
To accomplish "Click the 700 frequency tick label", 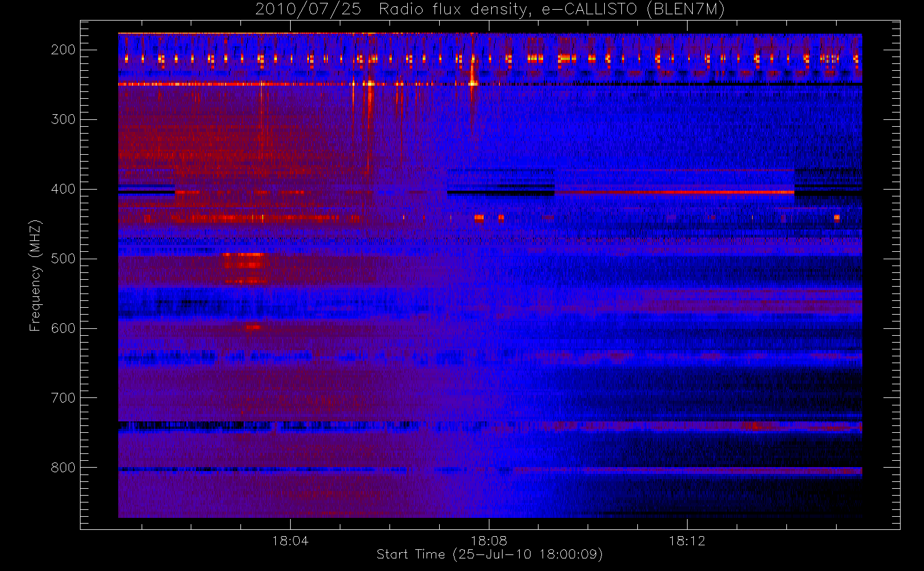I will 63,398.
